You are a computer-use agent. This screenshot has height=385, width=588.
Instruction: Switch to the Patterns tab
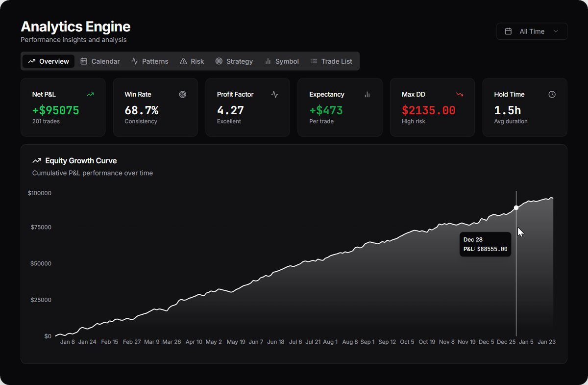[149, 61]
